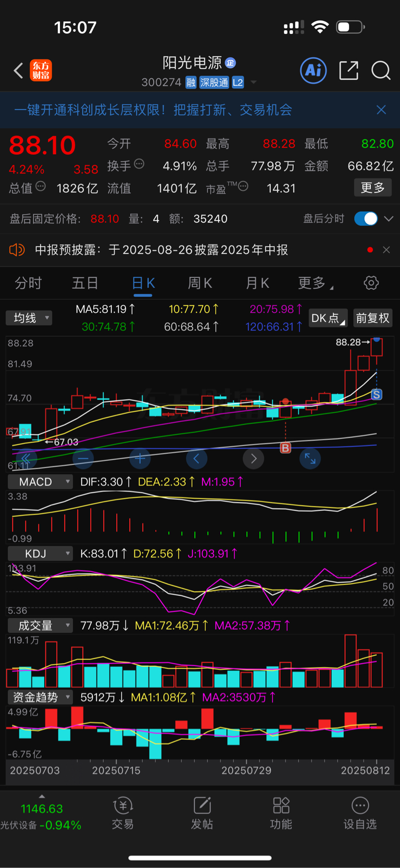Open the 均线 indicator dropdown

coord(29,318)
